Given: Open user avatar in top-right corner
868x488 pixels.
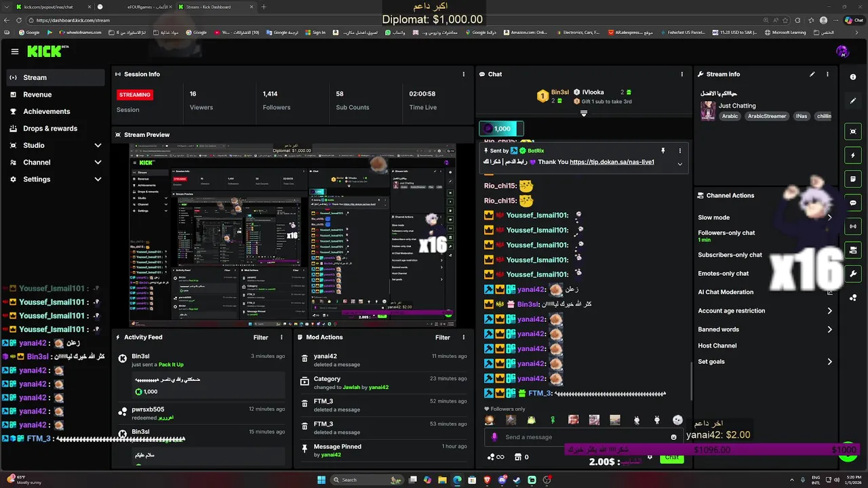Looking at the screenshot, I should tap(842, 52).
